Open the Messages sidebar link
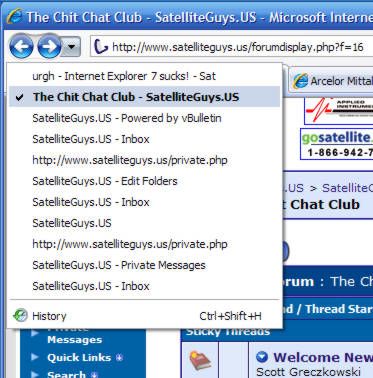373x378 pixels. tap(75, 340)
